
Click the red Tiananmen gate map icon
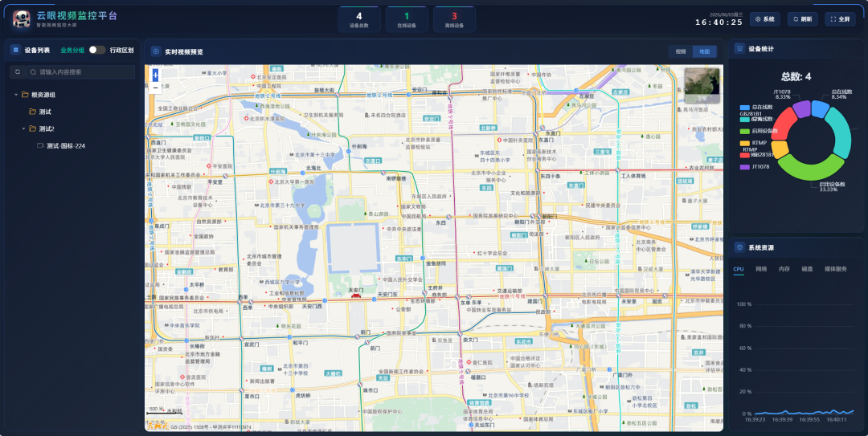[x=355, y=296]
